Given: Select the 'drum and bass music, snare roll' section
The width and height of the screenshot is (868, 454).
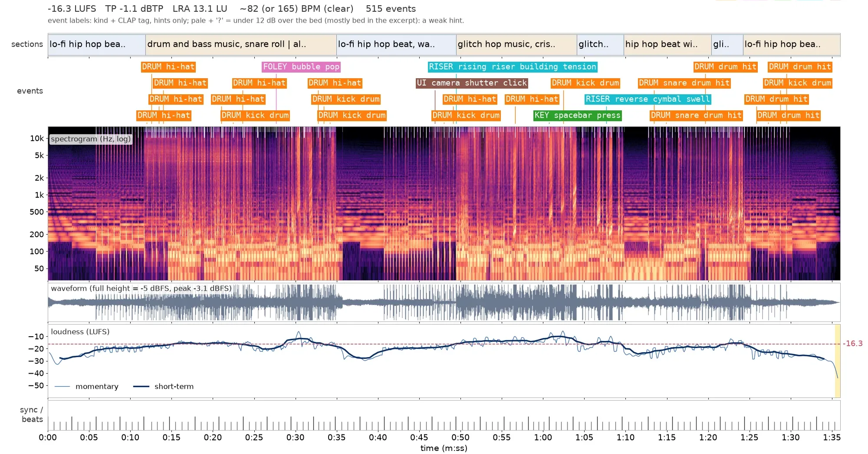Looking at the screenshot, I should (x=241, y=44).
